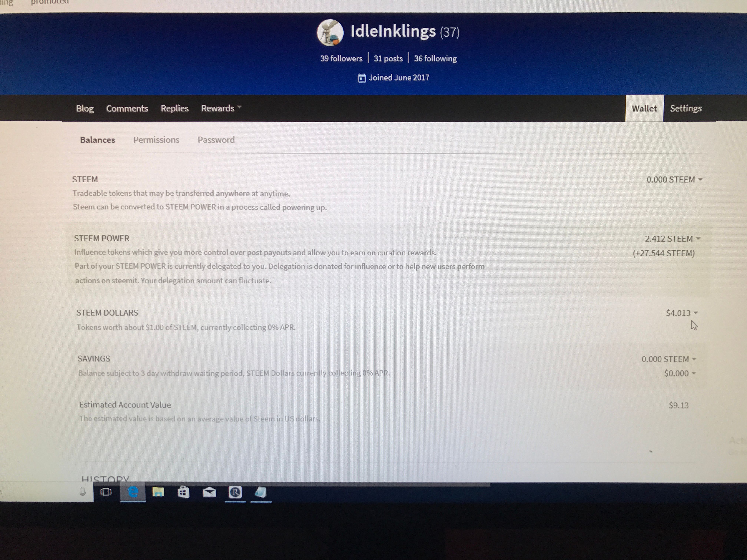Image resolution: width=747 pixels, height=560 pixels.
Task: Click the STEEM POWER heading
Action: [102, 238]
